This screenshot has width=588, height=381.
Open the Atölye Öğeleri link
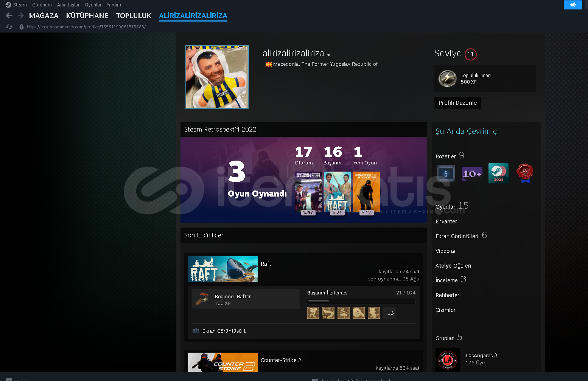click(x=453, y=266)
